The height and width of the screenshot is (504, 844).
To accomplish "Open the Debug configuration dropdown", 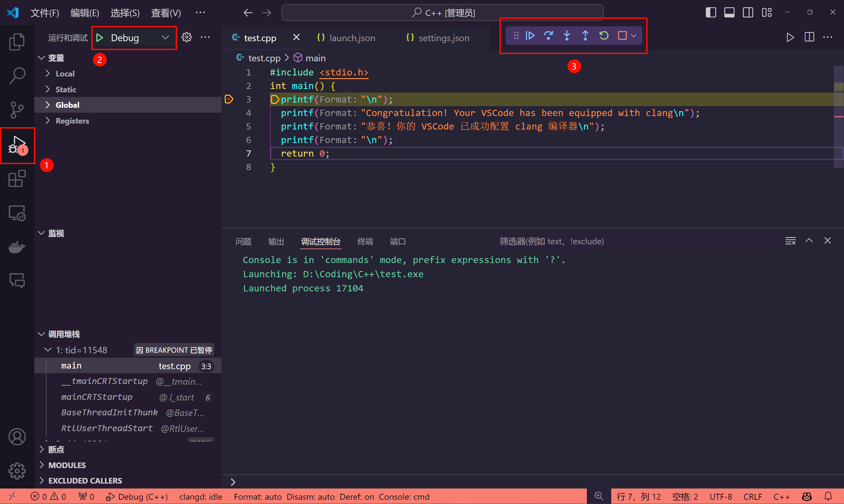I will [x=139, y=38].
